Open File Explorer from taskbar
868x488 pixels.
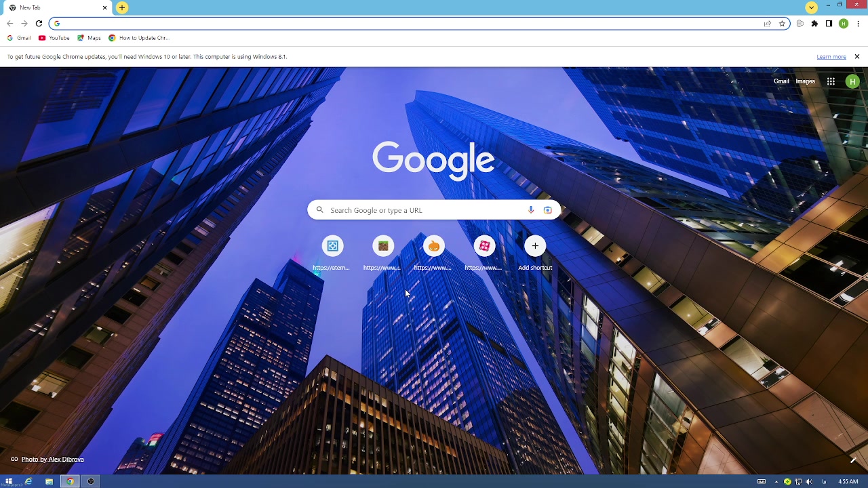point(49,481)
